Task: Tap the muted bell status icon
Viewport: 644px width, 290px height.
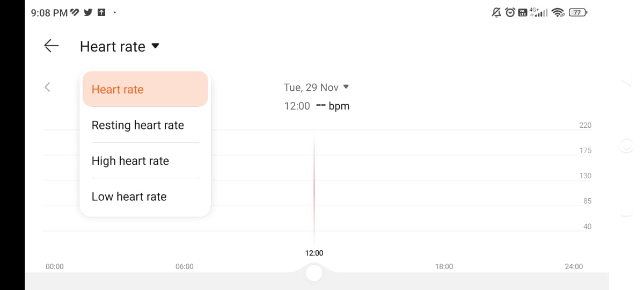Action: tap(497, 12)
